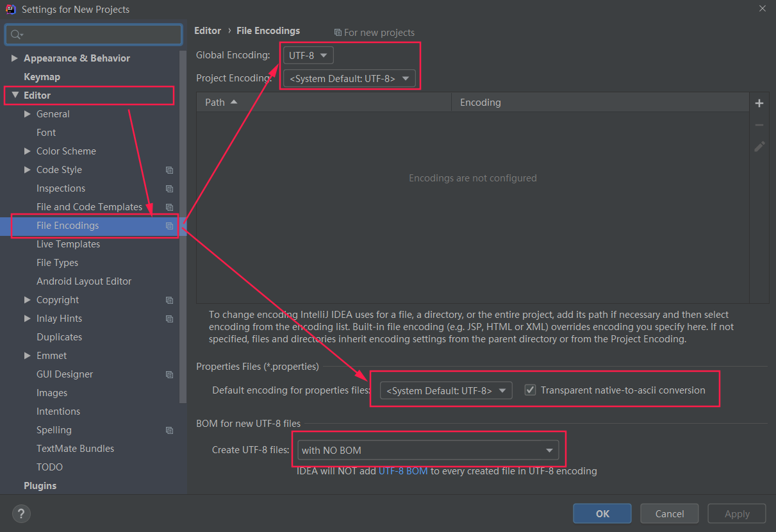Open Plugins settings page
The height and width of the screenshot is (532, 776).
[40, 486]
